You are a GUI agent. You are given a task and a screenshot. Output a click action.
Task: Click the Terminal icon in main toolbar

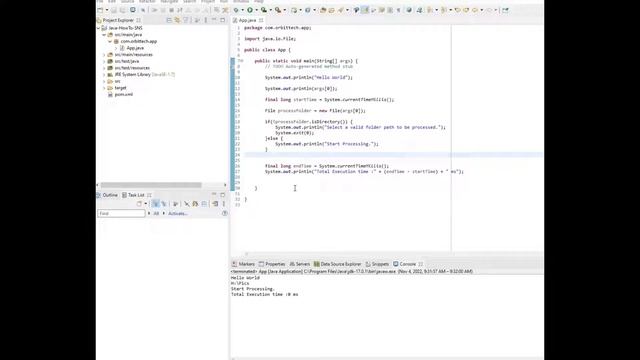133,10
